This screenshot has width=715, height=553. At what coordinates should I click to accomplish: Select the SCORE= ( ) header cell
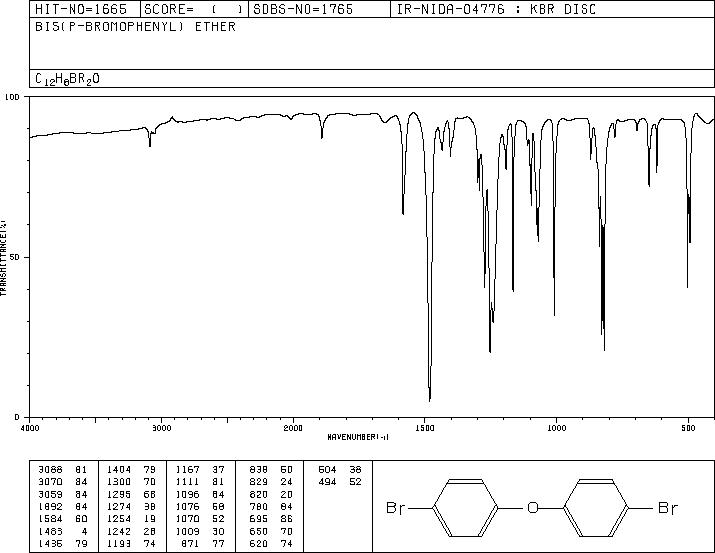[x=194, y=10]
